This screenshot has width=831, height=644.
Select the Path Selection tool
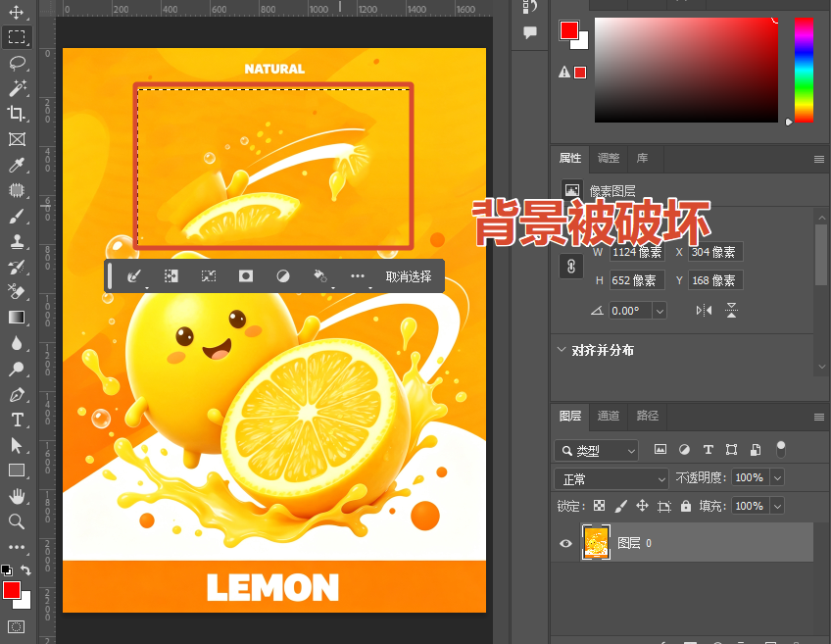coord(17,445)
